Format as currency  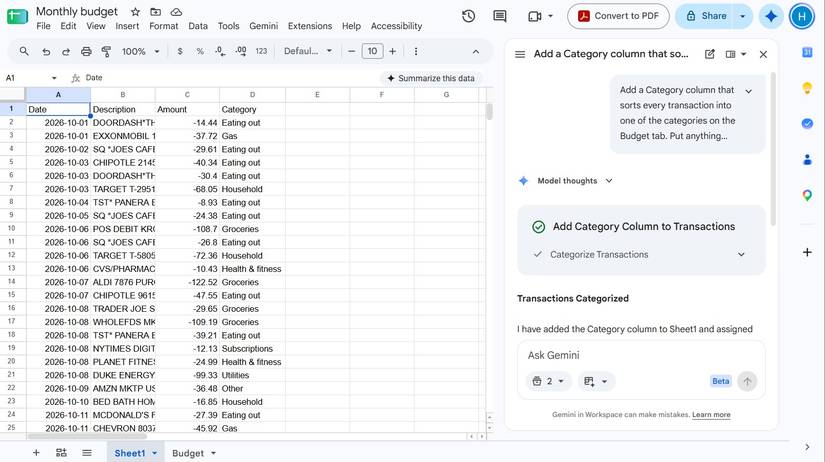(x=180, y=52)
